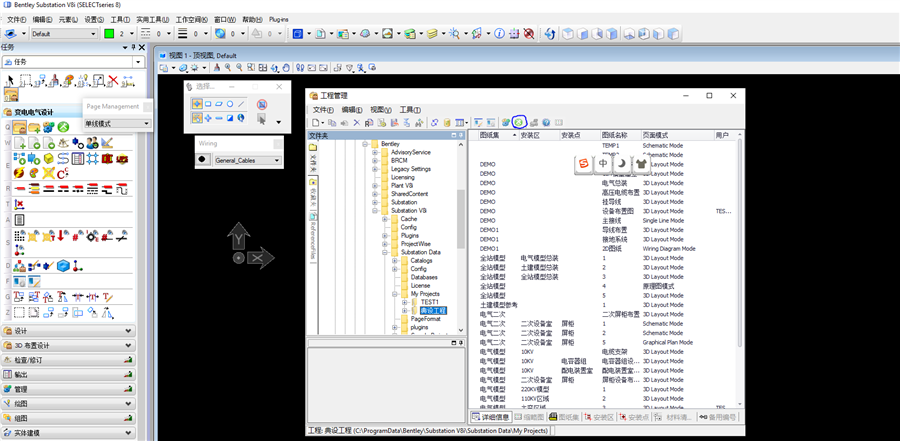Screen dimensions: 900x441
Task: Open the 单线模式 page mode dropdown
Action: click(117, 123)
